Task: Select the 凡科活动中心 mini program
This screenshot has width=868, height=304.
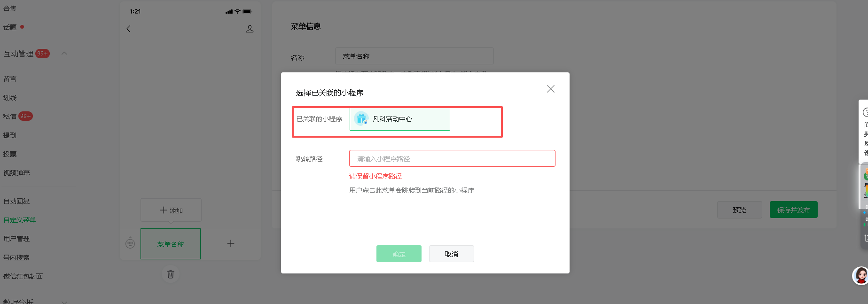Action: [x=399, y=119]
